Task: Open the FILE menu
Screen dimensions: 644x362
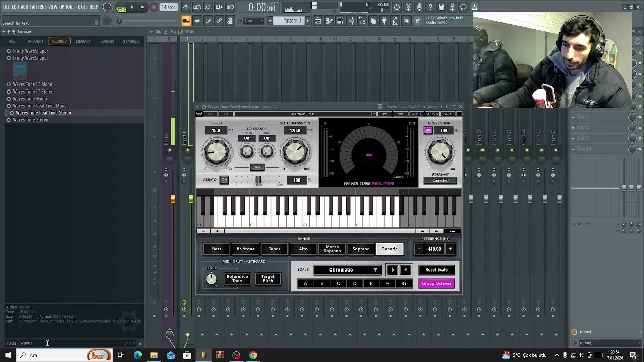Action: tap(7, 7)
